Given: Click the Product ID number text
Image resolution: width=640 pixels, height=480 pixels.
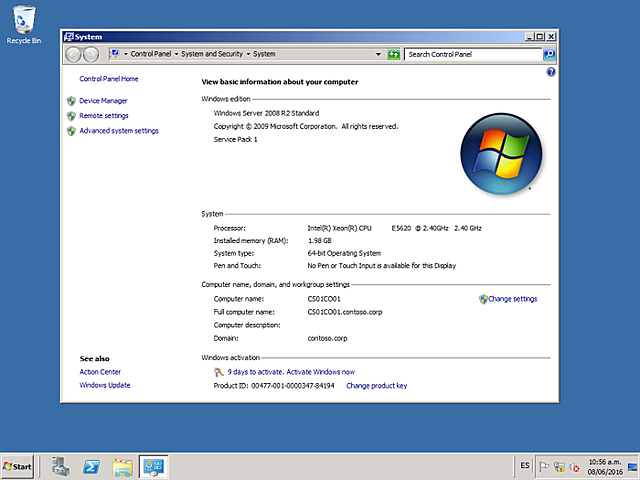Looking at the screenshot, I should 293,386.
